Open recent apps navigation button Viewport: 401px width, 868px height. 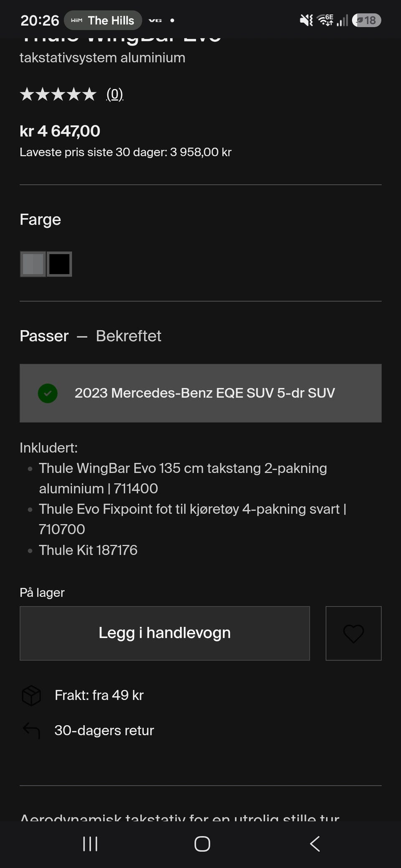point(90,844)
